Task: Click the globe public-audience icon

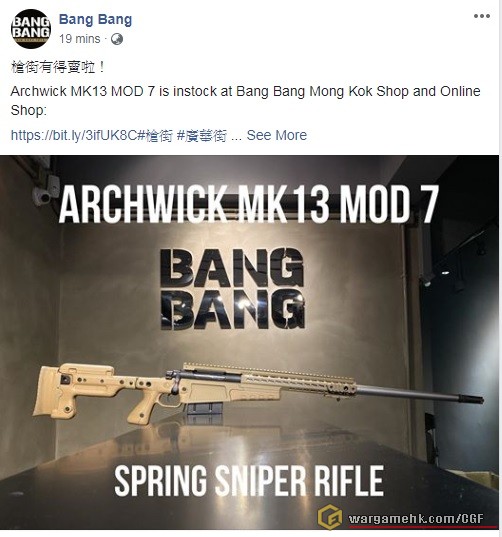Action: tap(117, 39)
